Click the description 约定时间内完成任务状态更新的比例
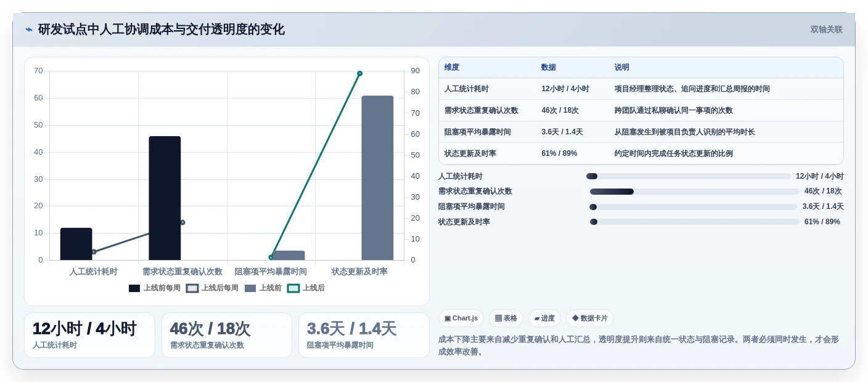This screenshot has width=868, height=382. (x=674, y=153)
